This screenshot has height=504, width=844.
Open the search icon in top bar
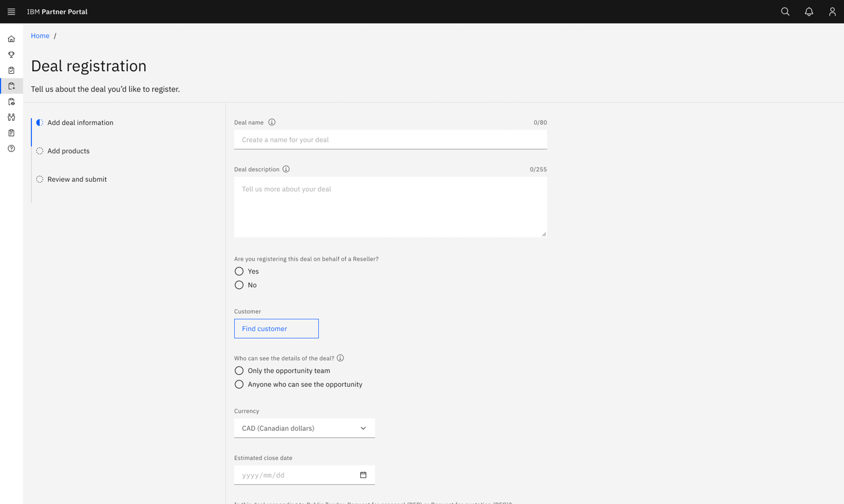tap(785, 11)
